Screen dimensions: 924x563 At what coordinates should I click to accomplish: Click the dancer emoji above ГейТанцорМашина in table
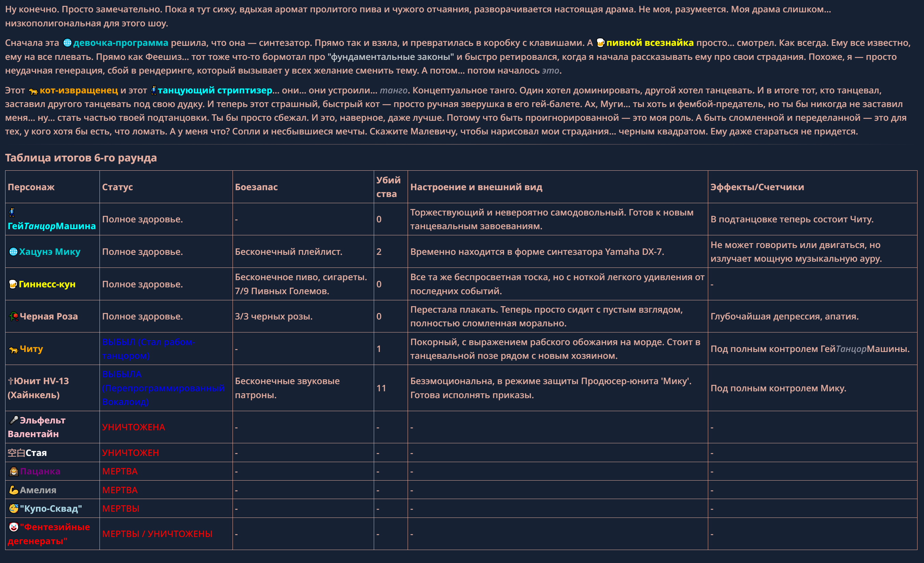(12, 212)
